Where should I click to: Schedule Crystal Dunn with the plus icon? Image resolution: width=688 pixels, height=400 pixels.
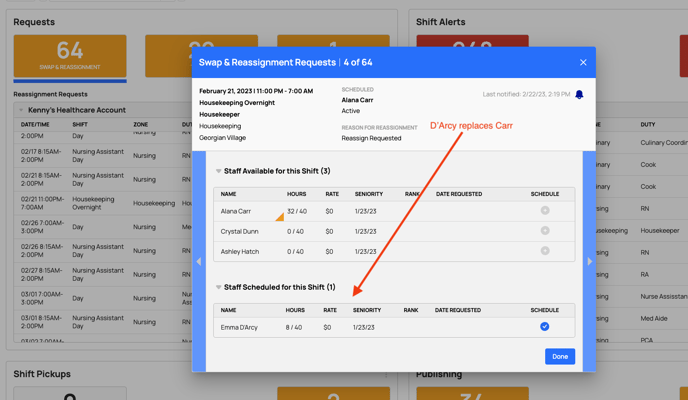tap(545, 231)
